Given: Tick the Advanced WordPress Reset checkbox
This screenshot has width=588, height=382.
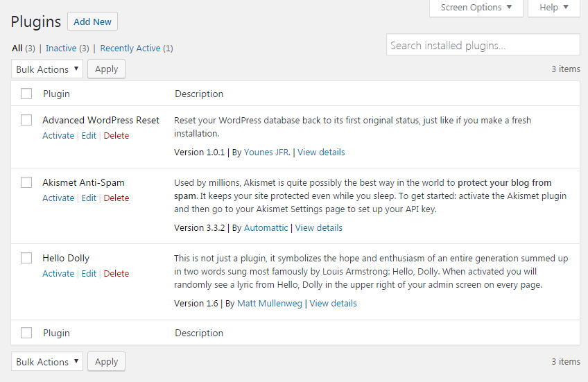Looking at the screenshot, I should (26, 120).
